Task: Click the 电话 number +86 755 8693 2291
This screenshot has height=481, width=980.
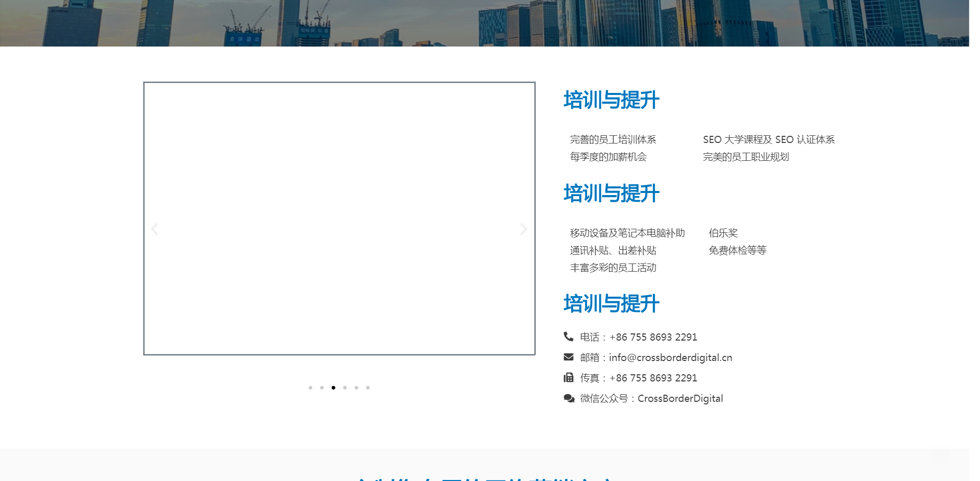Action: [653, 337]
